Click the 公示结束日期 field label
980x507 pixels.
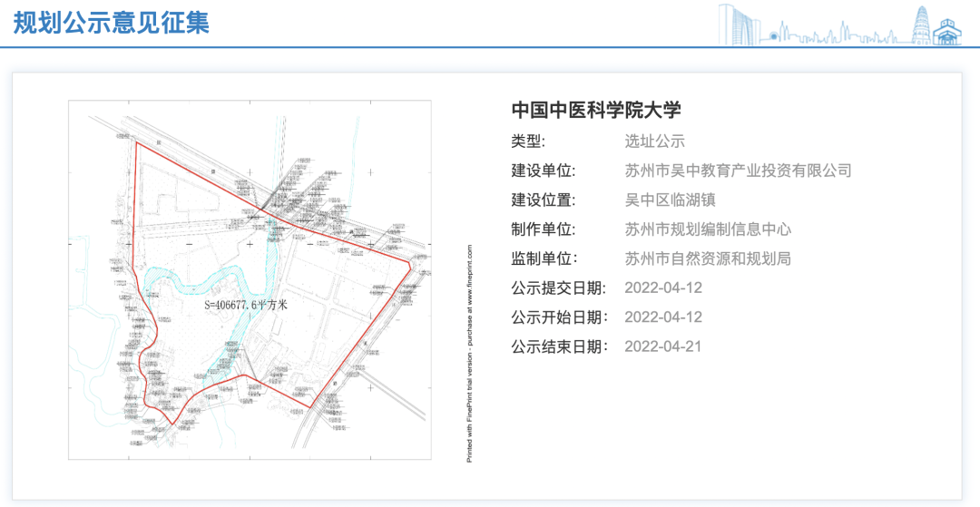557,346
